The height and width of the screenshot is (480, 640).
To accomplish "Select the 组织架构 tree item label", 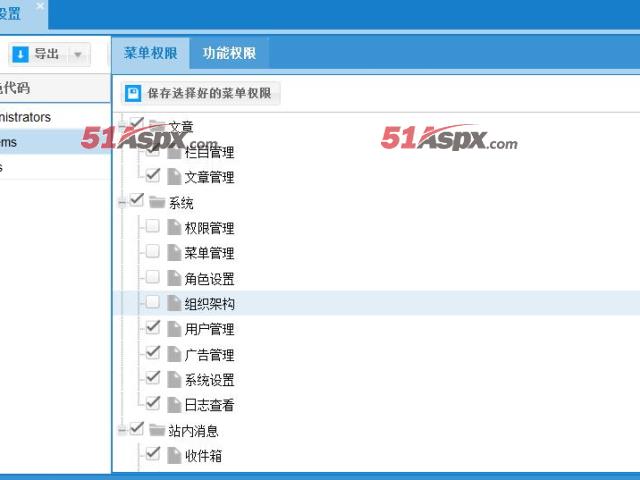I will 209,304.
